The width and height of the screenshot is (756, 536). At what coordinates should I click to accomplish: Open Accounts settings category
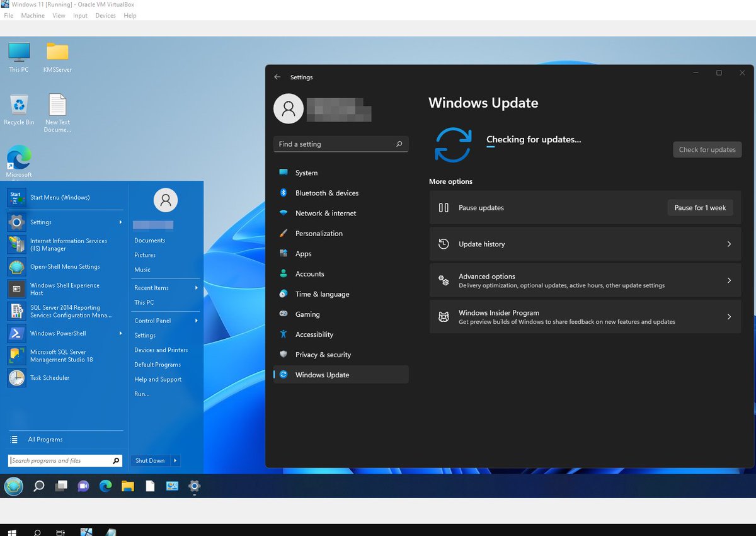341,273
